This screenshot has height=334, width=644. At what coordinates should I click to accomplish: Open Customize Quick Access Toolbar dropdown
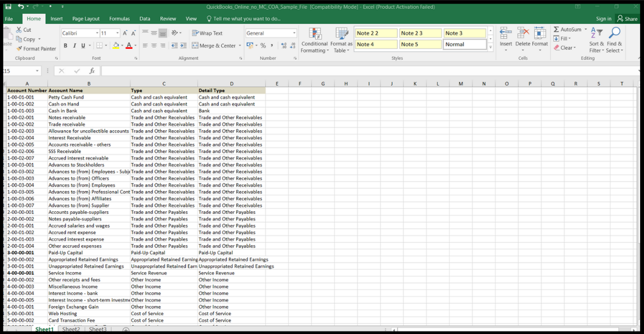tap(62, 7)
